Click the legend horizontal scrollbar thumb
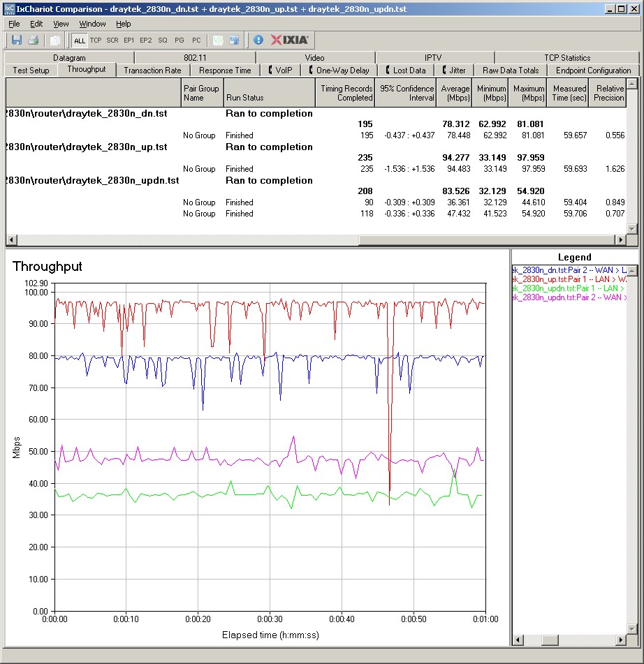644x664 pixels. coord(550,640)
